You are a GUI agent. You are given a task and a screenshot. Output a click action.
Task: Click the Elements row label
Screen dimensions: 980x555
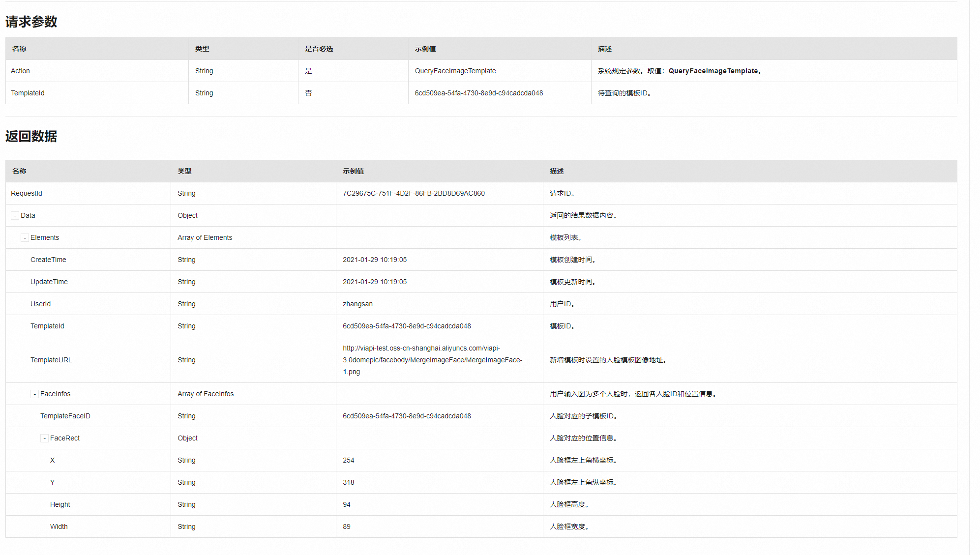click(x=45, y=237)
